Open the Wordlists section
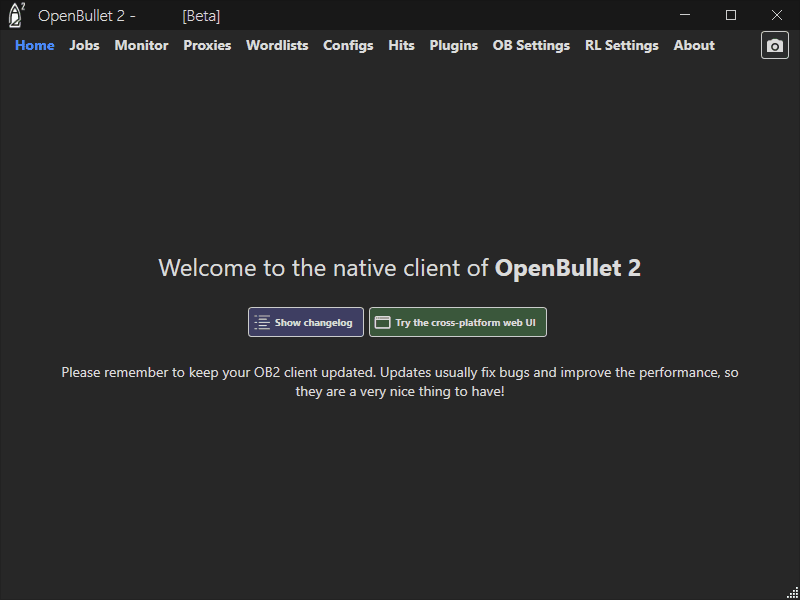This screenshot has width=800, height=600. pos(277,45)
